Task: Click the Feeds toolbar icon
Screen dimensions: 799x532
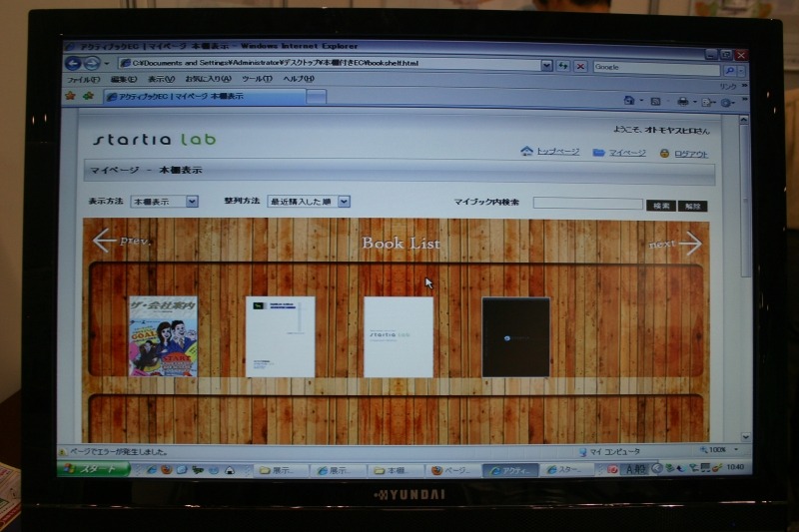Action: coord(656,102)
